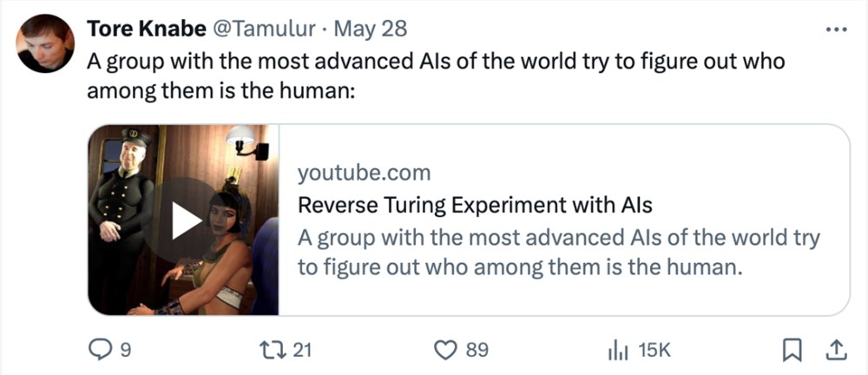Retweet the post using the arrows icon

(x=274, y=350)
